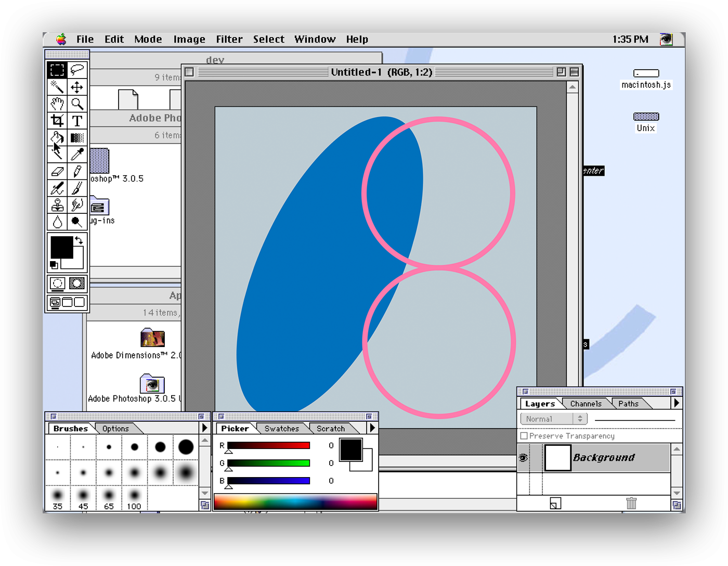
Task: Select the Eraser tool
Action: coord(57,171)
